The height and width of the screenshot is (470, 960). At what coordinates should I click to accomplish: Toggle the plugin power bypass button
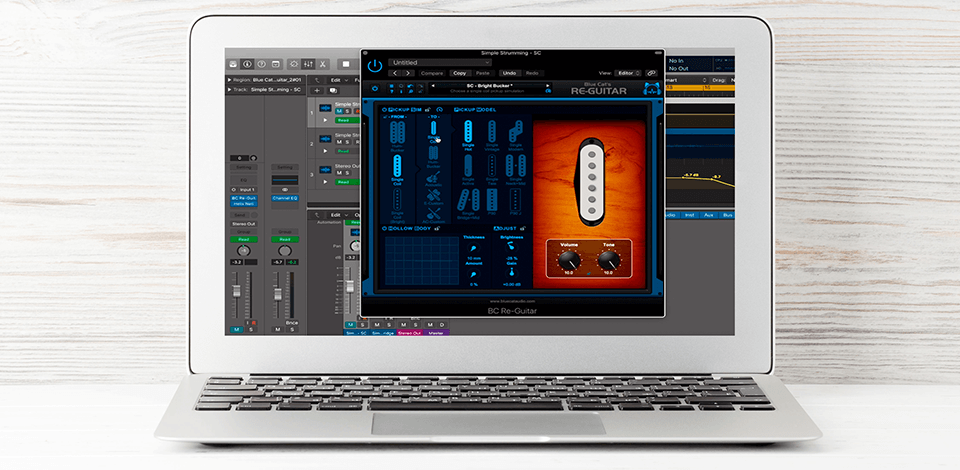pos(375,65)
